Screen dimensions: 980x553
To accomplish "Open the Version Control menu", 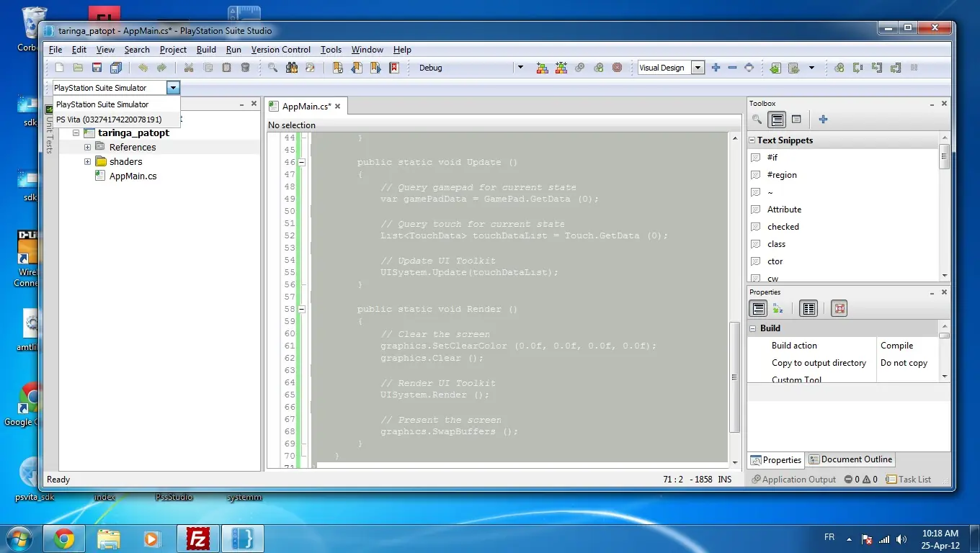I will (281, 50).
